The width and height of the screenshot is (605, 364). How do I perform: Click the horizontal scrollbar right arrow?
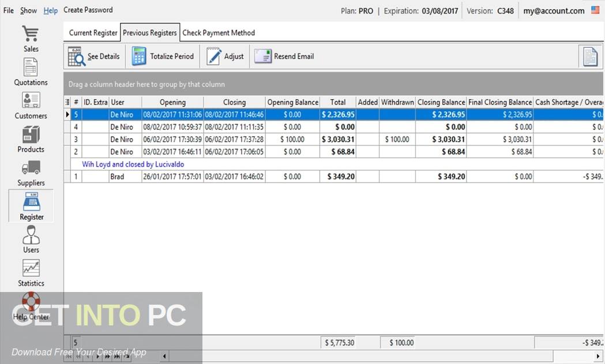point(598,357)
